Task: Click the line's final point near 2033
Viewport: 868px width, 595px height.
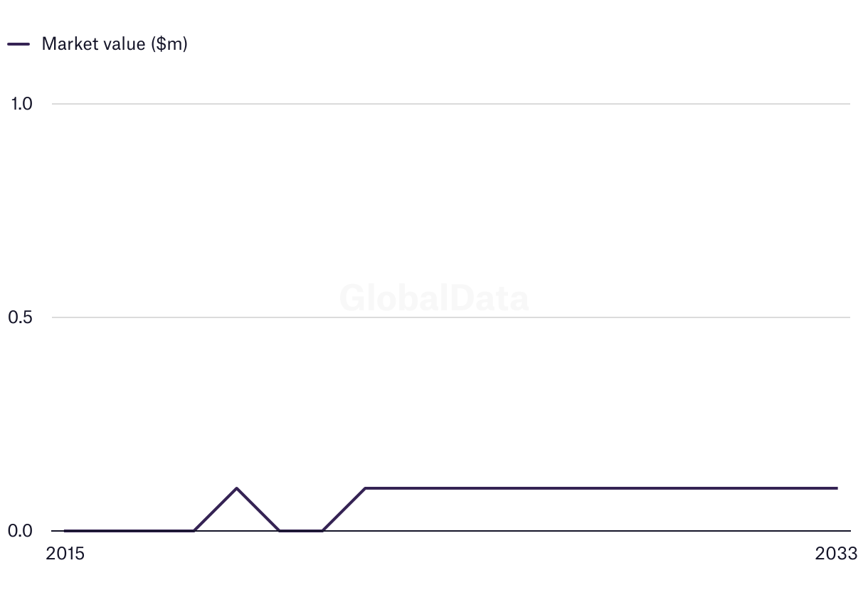Action: click(837, 488)
